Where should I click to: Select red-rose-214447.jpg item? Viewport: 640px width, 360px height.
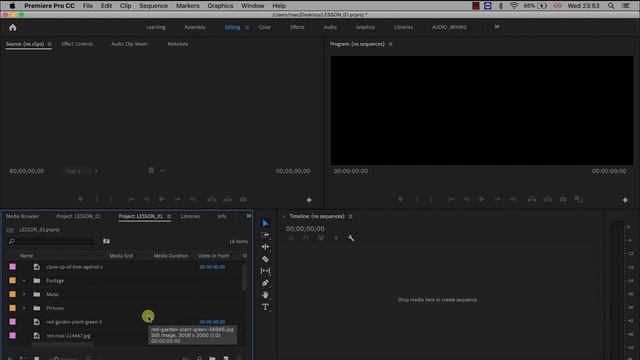coord(68,336)
